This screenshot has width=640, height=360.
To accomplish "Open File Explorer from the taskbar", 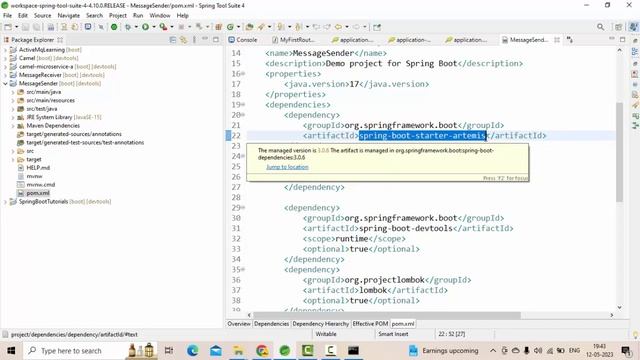I will 238,350.
